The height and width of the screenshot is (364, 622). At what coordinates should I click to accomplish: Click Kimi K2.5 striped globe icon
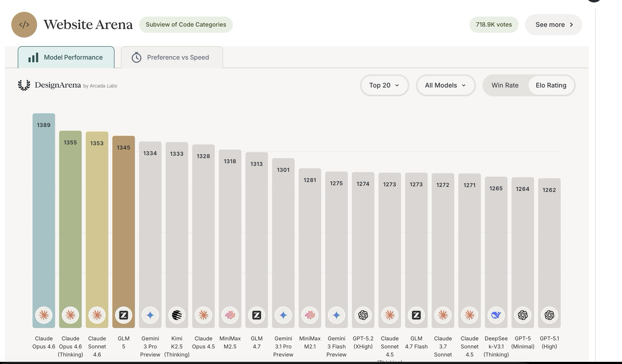[x=177, y=315]
